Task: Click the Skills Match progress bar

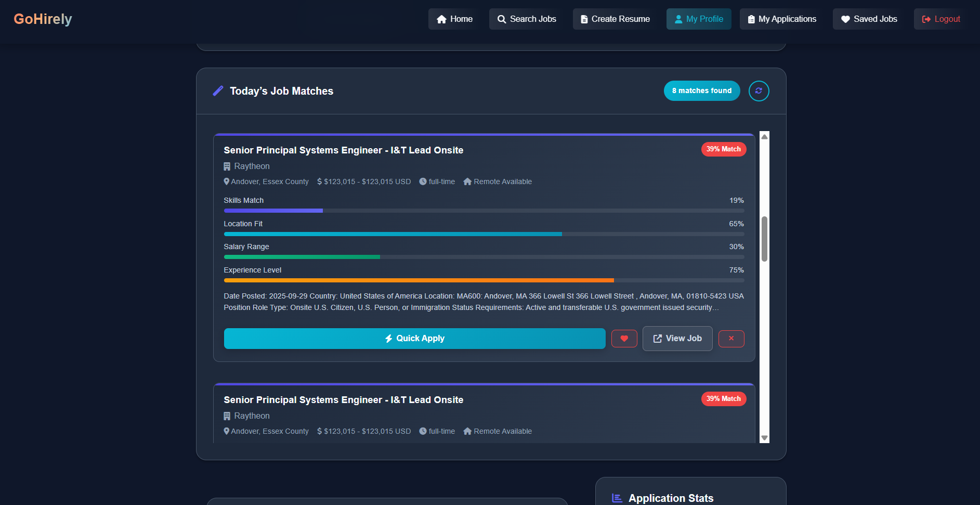Action: point(484,211)
